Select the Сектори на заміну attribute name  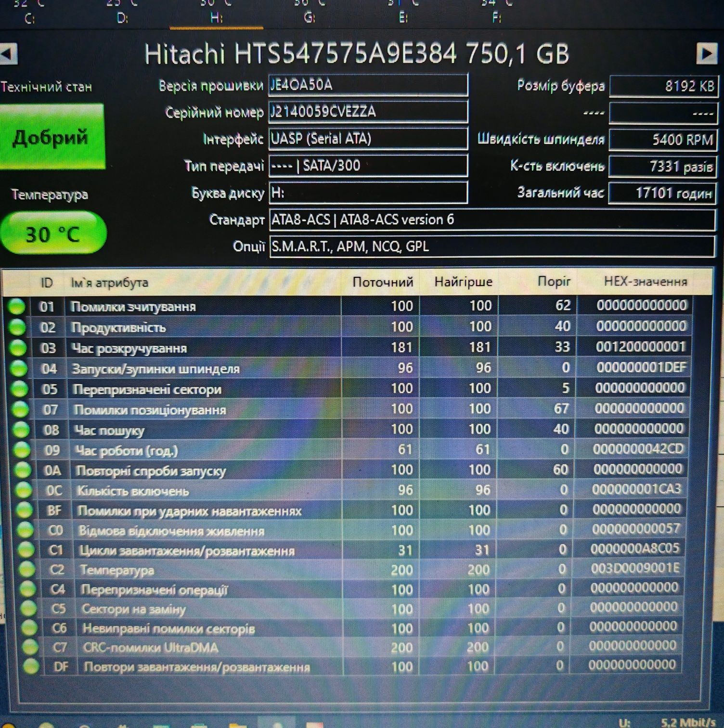[x=134, y=609]
